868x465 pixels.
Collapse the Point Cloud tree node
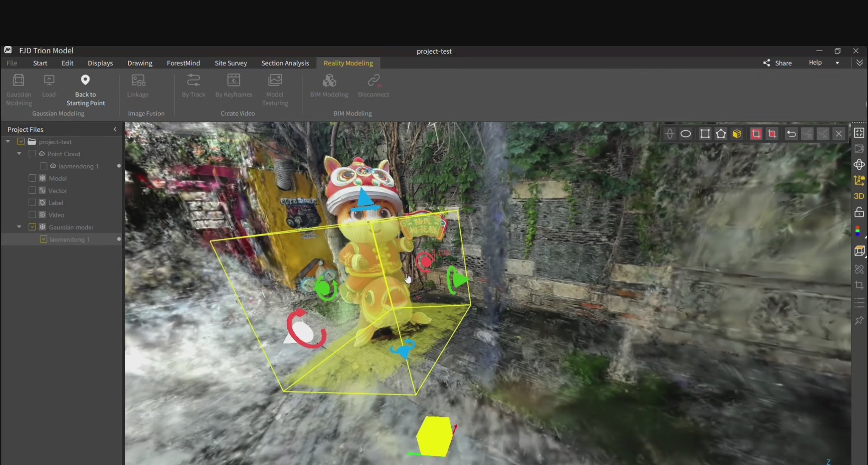(19, 153)
